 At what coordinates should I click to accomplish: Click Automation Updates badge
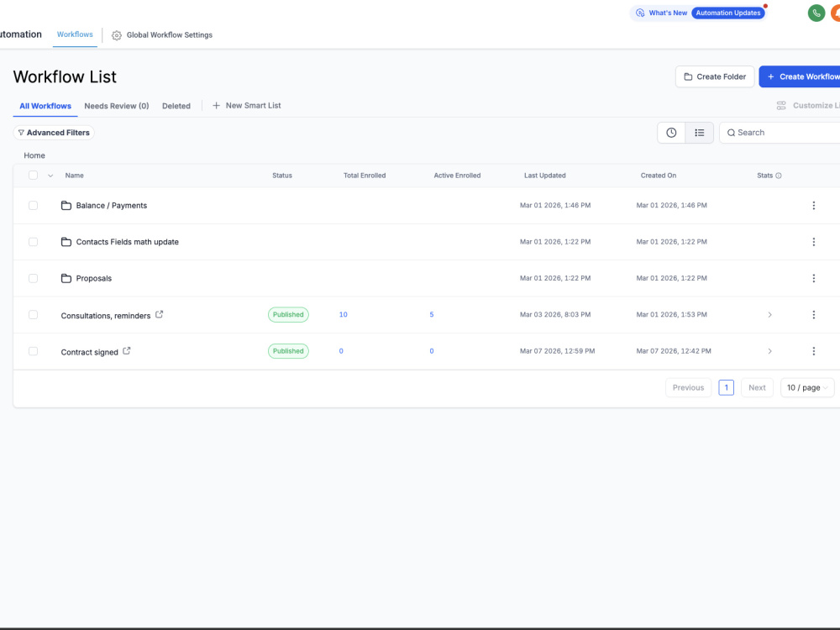point(728,13)
